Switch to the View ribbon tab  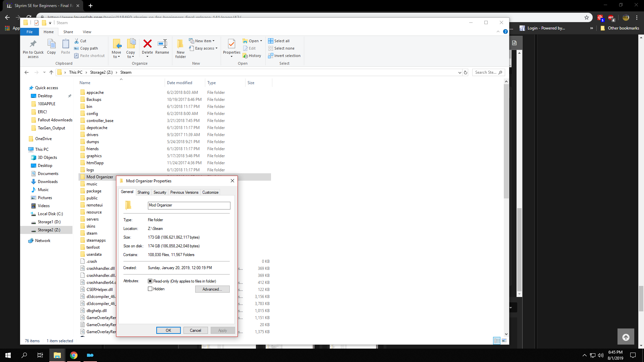[87, 32]
